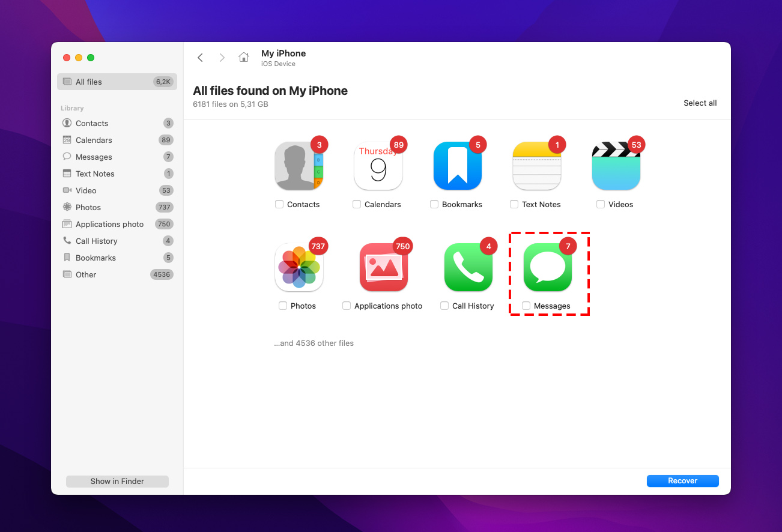
Task: Click the Video label in sidebar
Action: (x=86, y=190)
